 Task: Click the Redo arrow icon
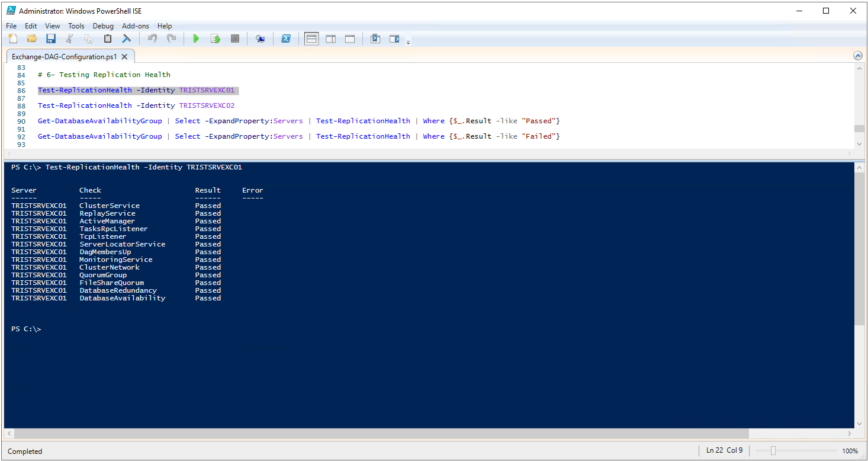171,39
